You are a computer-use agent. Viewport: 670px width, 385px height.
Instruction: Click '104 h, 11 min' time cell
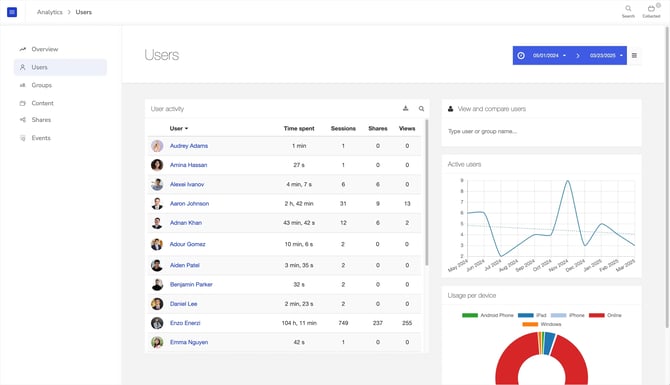299,323
